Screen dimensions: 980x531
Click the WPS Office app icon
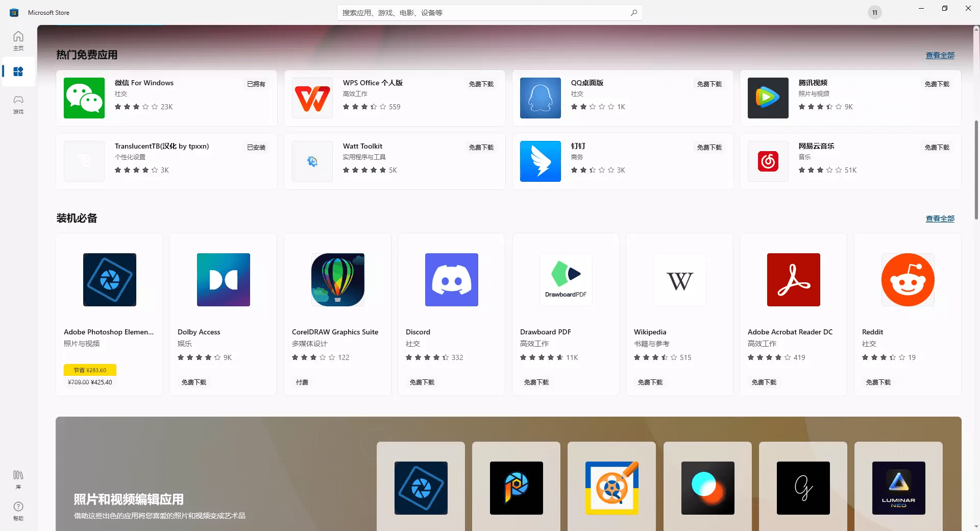pos(312,98)
